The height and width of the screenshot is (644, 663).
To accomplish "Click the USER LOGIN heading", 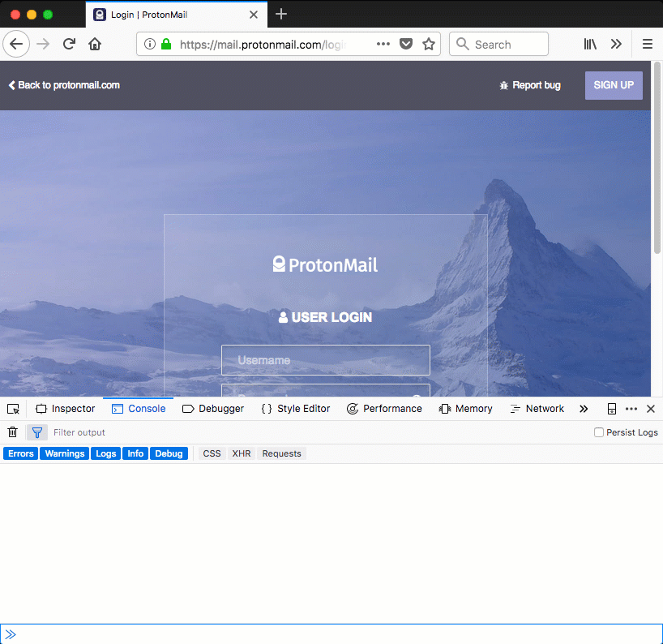I will [325, 317].
